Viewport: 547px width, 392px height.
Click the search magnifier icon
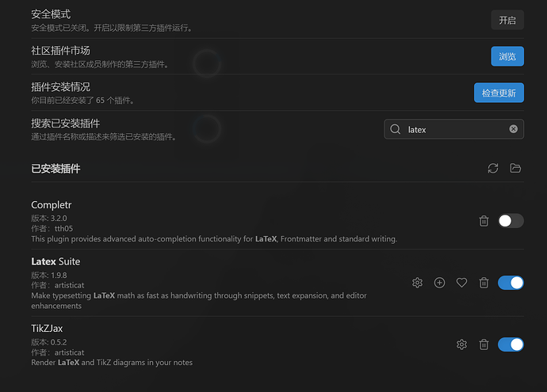(396, 129)
